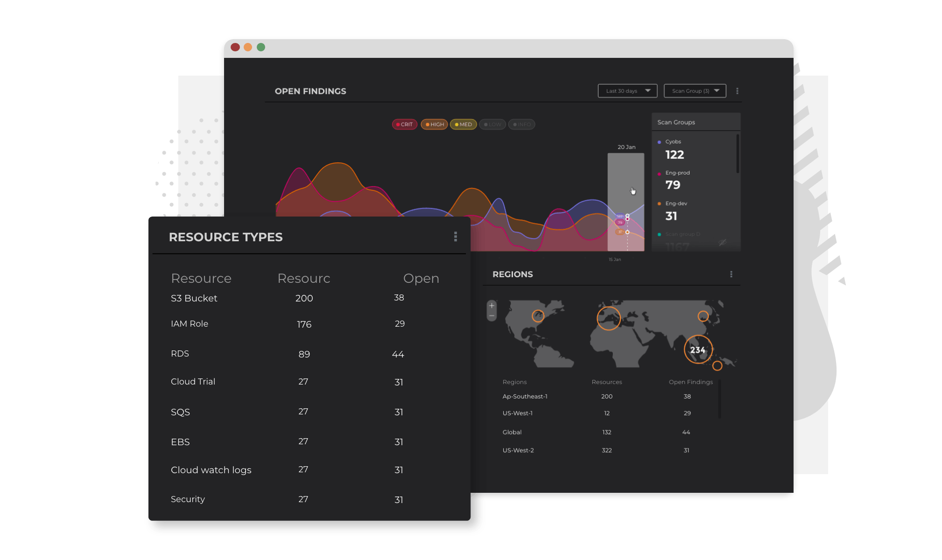Open Open Findings kebab menu
This screenshot has height=560, width=942.
(737, 91)
